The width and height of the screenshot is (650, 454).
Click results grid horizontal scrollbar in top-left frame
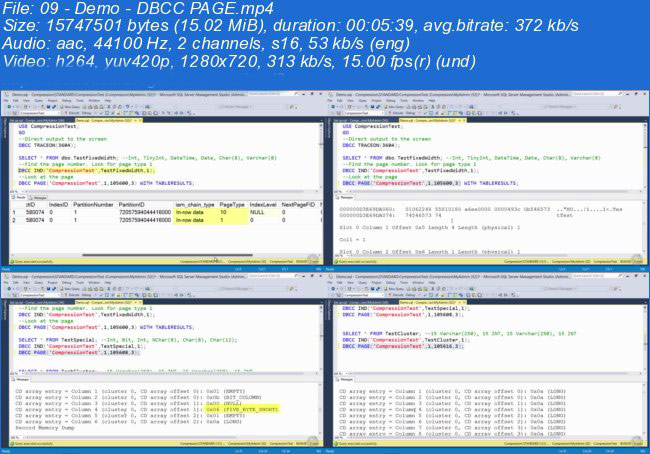point(167,255)
